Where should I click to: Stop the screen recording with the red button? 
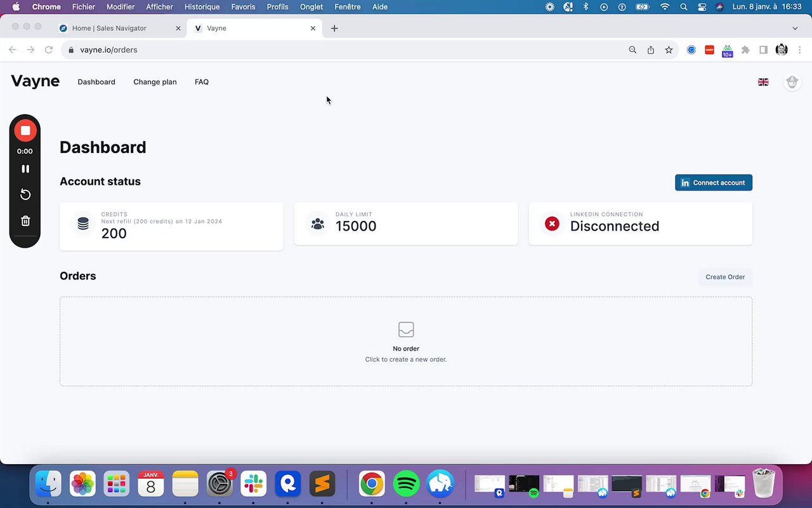point(25,131)
